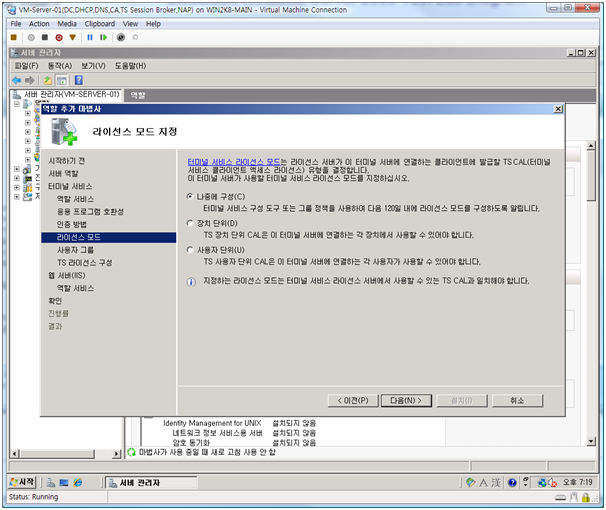
Task: Click the language bar pen icon
Action: tap(470, 483)
